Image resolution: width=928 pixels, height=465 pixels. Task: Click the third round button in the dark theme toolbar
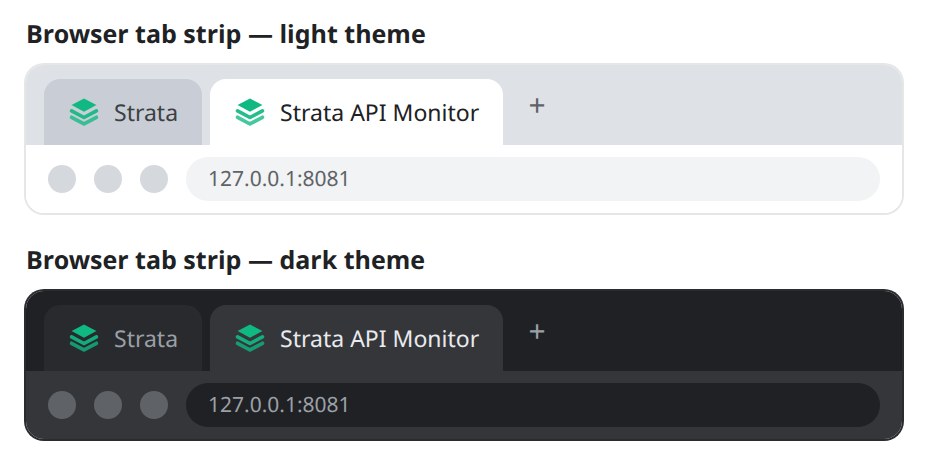click(x=154, y=405)
